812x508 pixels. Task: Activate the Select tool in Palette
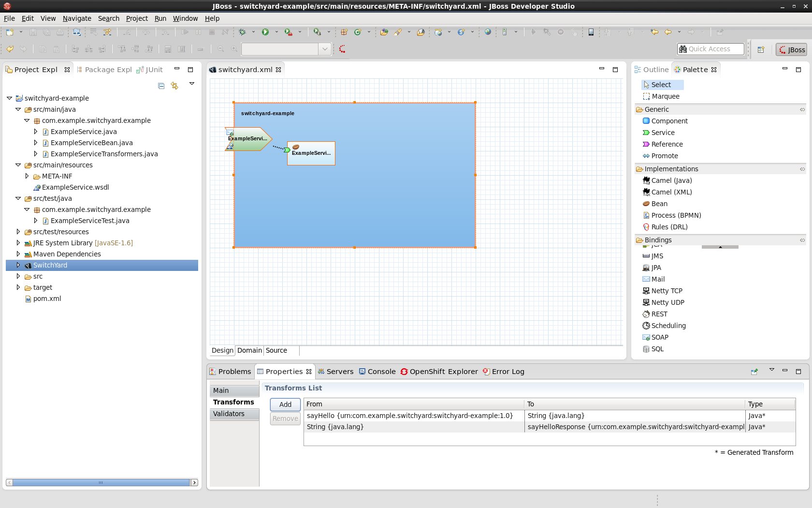(662, 85)
